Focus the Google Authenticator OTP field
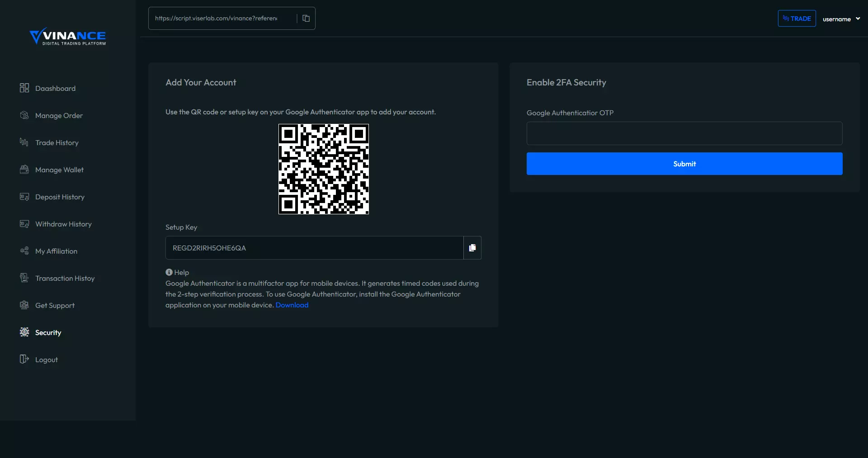This screenshot has height=458, width=868. point(684,133)
